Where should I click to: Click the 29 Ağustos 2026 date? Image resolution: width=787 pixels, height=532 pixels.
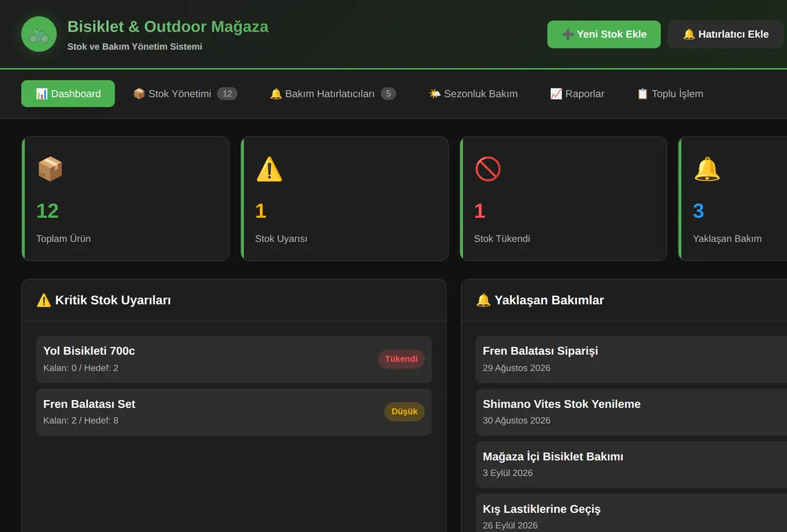[517, 368]
